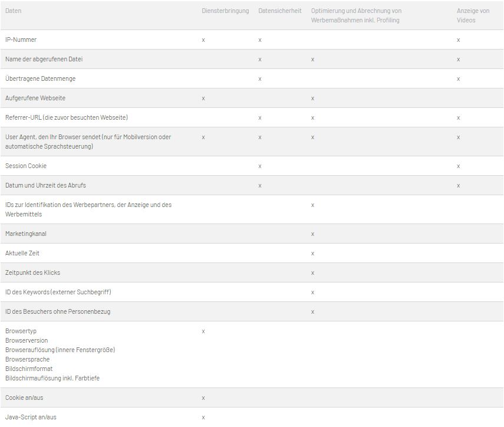
Task: Select the Referrer-URL row text
Action: (x=67, y=117)
